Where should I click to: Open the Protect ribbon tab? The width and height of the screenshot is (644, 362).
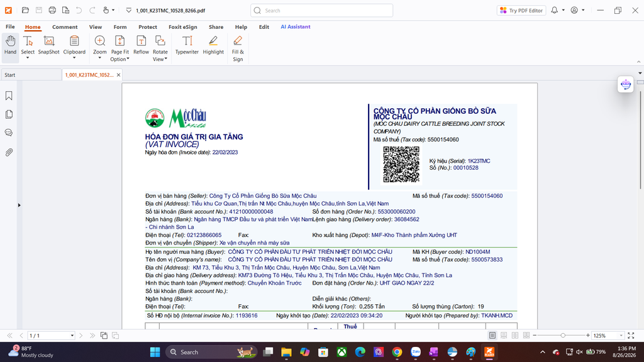point(148,26)
